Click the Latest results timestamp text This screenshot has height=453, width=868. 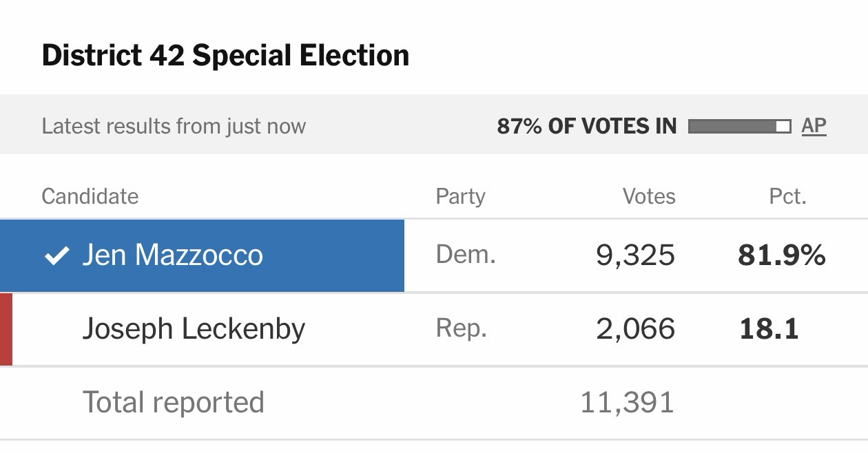pos(174,126)
